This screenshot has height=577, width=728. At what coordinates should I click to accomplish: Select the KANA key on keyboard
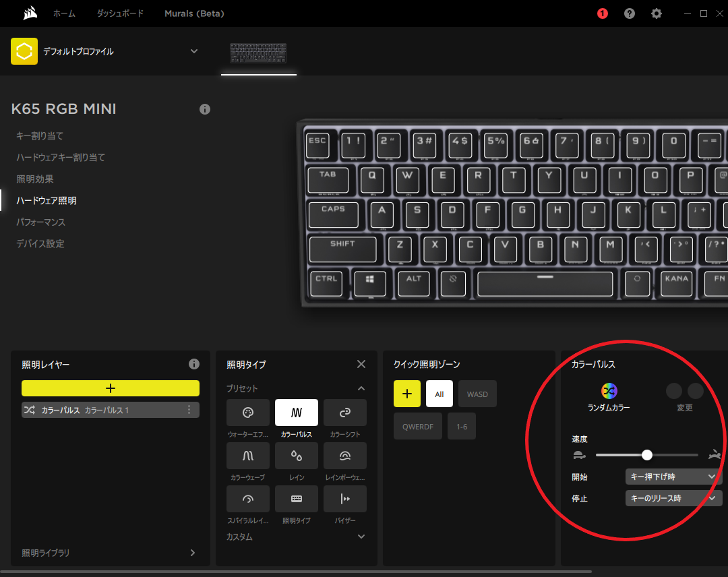676,283
